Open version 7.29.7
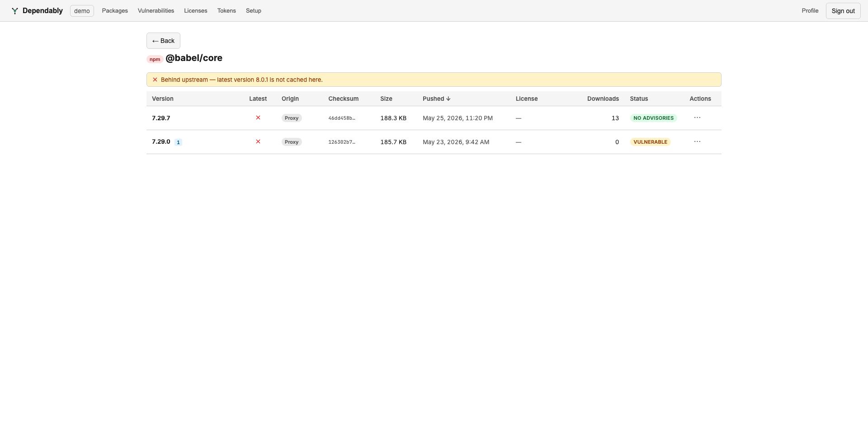868x423 pixels. point(161,118)
